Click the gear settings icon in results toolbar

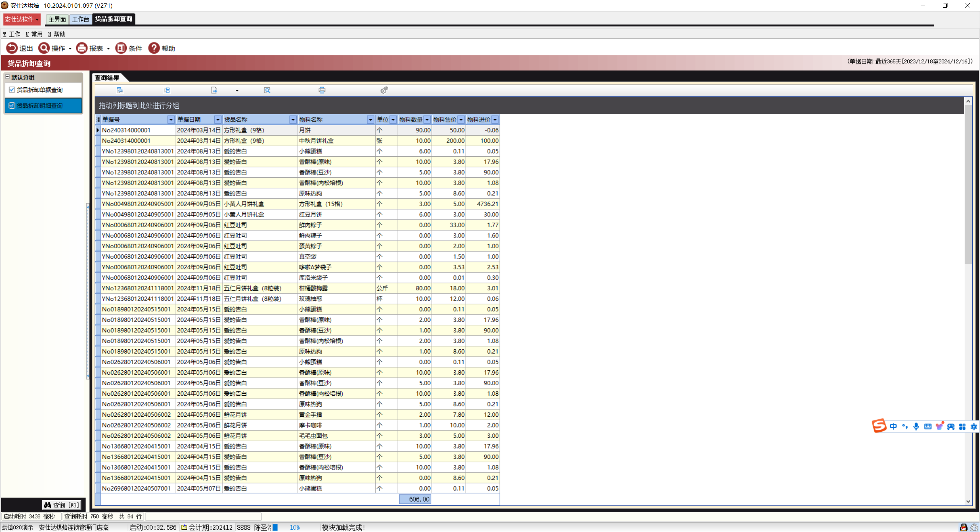pos(384,90)
